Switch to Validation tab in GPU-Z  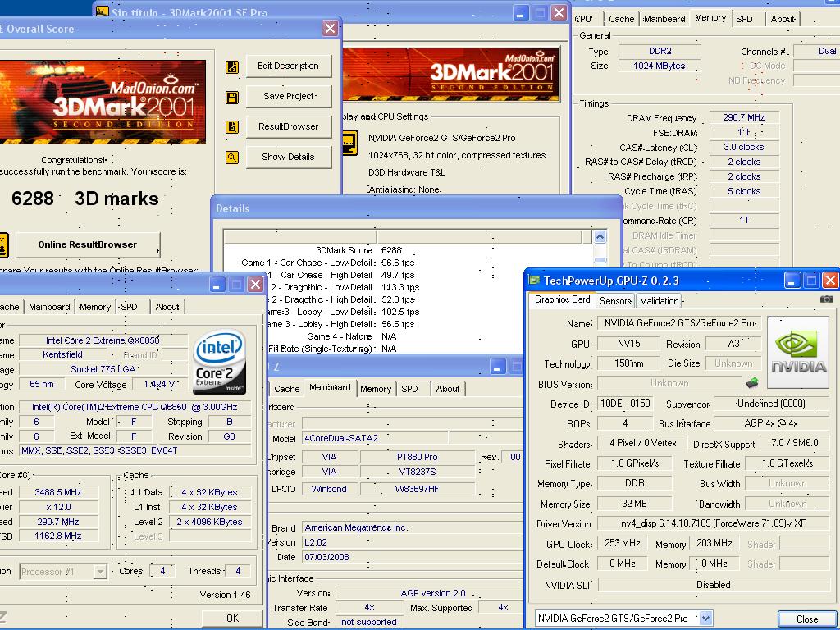point(659,300)
